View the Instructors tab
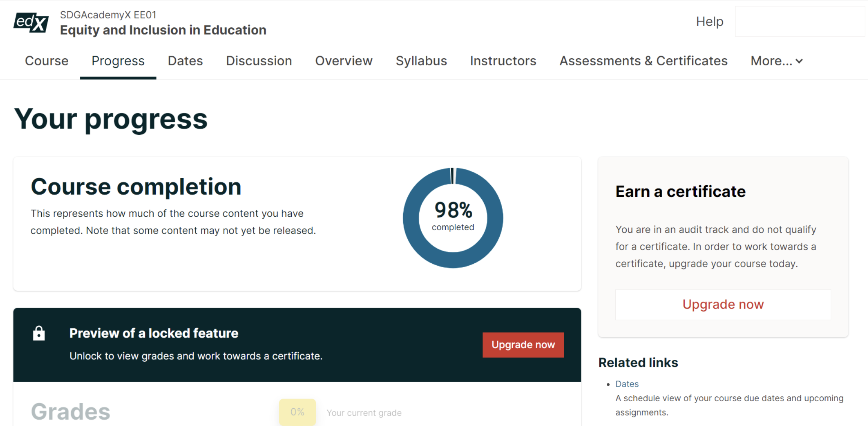The image size is (868, 426). (503, 61)
